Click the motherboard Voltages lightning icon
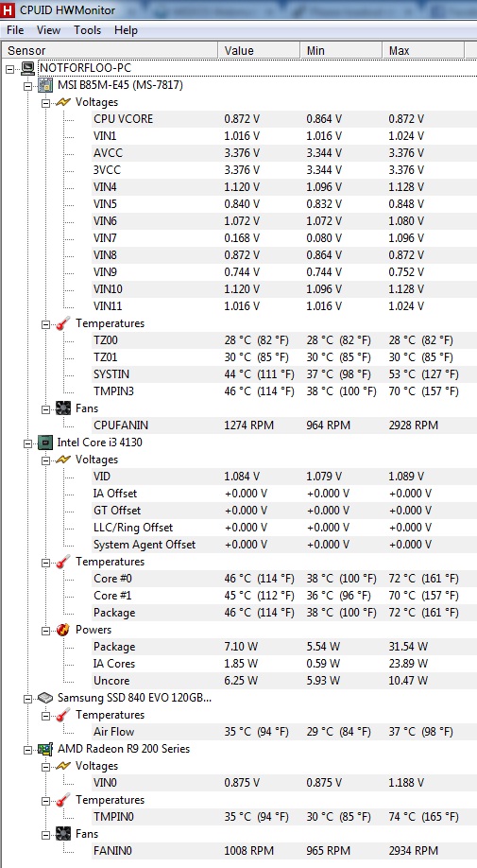The image size is (477, 868). pos(63,102)
